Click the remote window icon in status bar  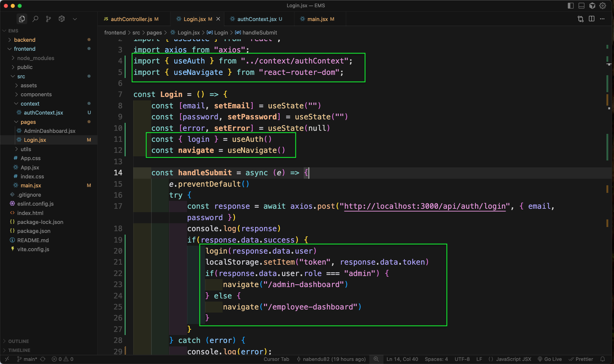[7, 359]
